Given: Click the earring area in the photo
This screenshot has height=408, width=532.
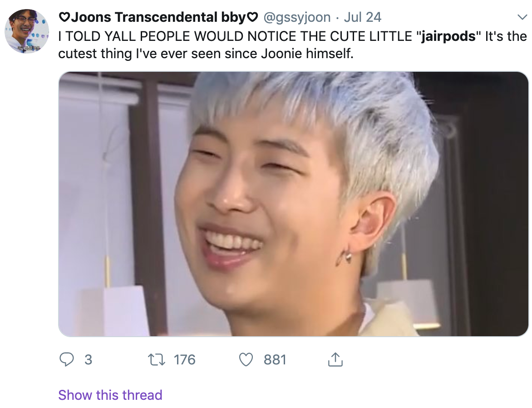Looking at the screenshot, I should [345, 255].
